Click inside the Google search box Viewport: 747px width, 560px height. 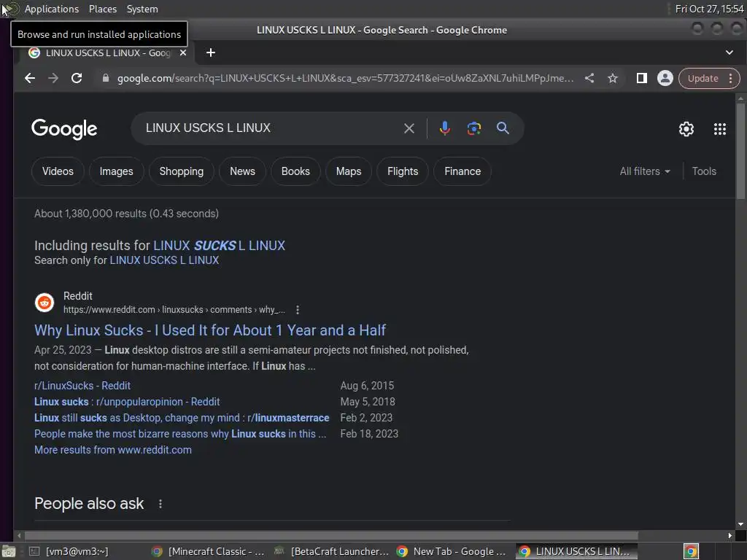tap(267, 128)
